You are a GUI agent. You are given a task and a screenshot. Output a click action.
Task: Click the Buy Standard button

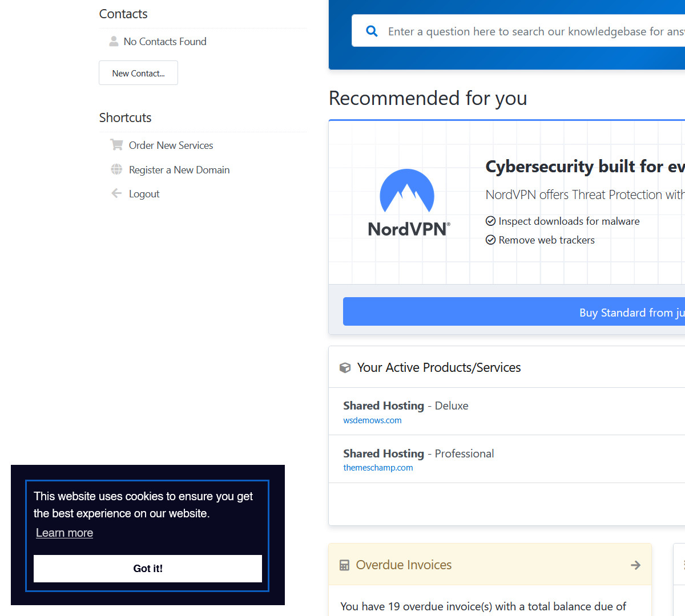click(x=514, y=312)
